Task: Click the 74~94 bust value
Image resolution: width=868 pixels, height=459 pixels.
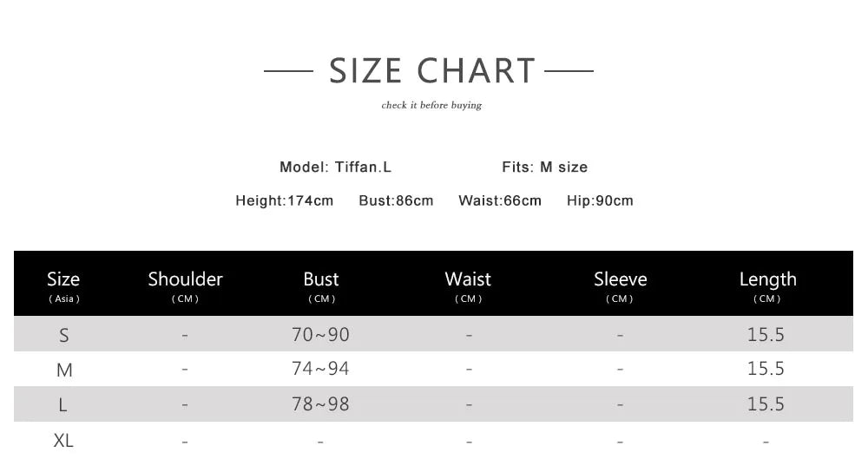Action: click(320, 369)
